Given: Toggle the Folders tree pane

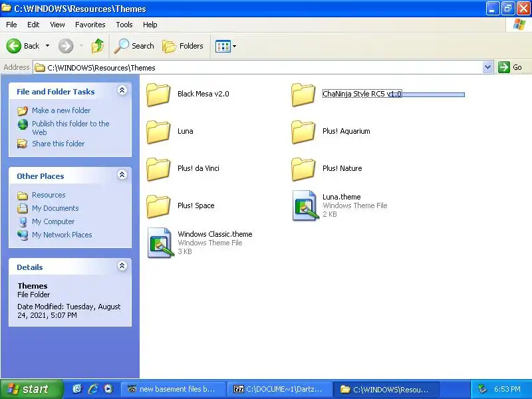Looking at the screenshot, I should pyautogui.click(x=183, y=46).
